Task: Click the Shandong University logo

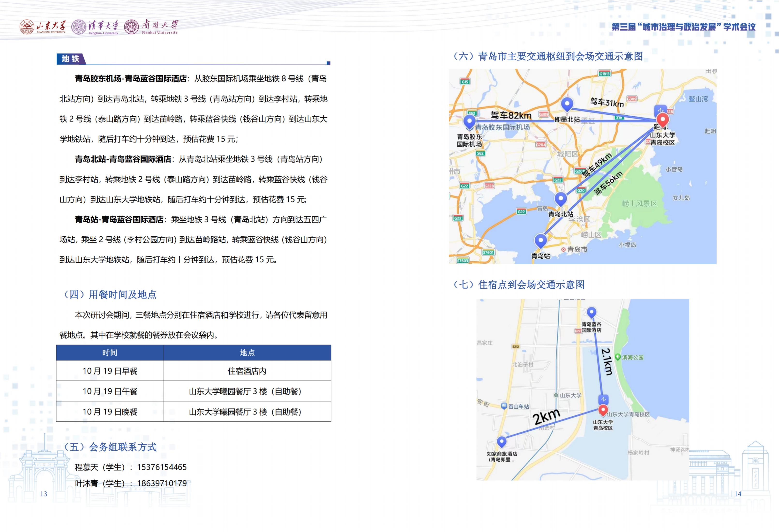Action: pos(42,27)
